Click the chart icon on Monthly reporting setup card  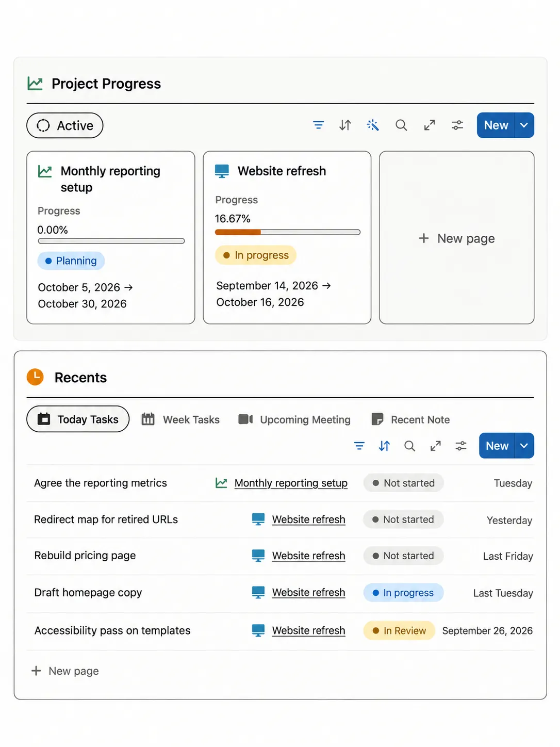(45, 171)
